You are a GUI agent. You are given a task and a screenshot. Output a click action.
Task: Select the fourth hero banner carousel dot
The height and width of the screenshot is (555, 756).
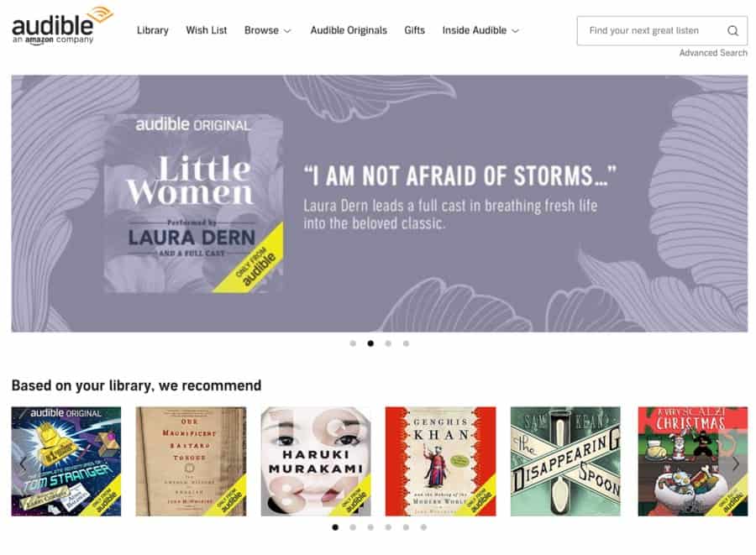tap(406, 343)
